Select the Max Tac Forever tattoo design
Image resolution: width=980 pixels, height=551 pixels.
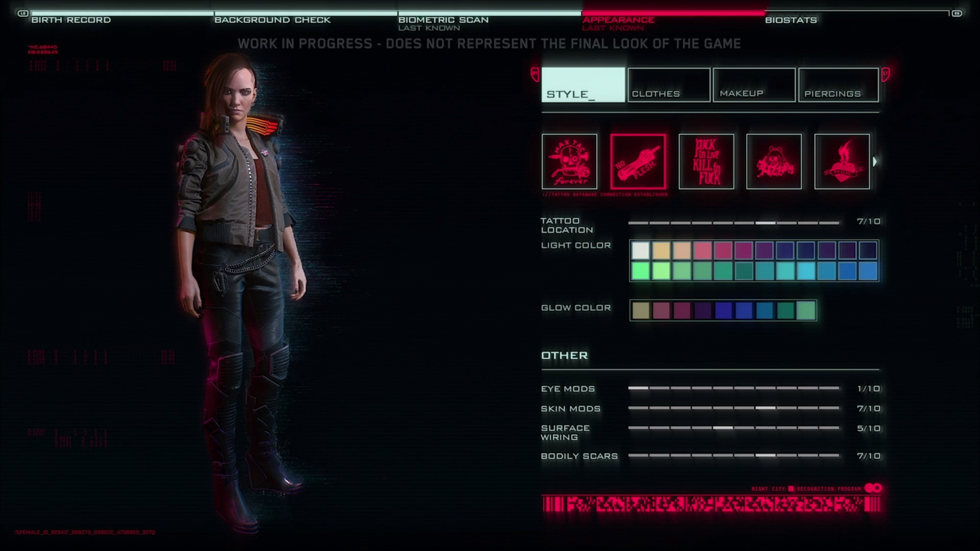click(x=569, y=162)
